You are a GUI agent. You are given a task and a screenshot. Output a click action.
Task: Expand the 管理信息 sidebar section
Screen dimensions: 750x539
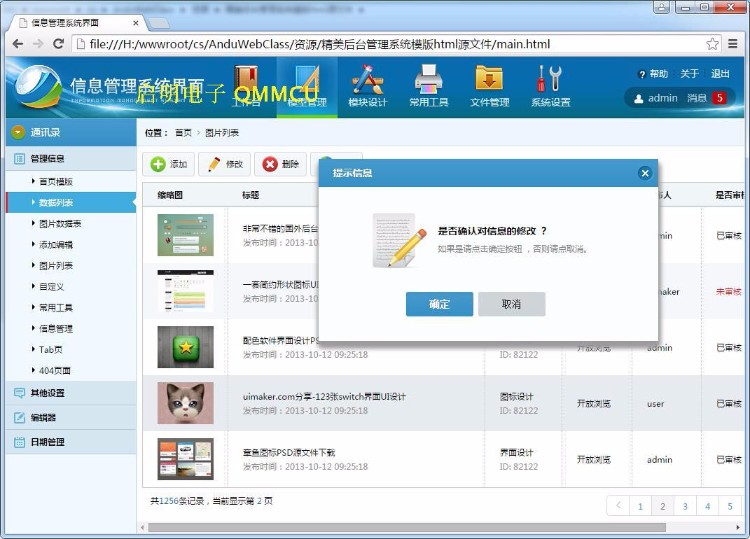[x=71, y=159]
